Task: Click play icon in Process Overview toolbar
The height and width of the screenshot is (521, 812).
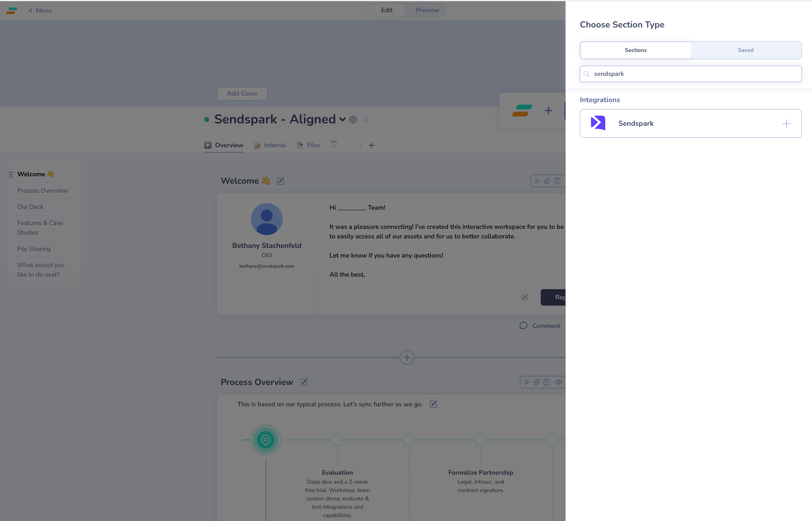Action: [x=527, y=382]
